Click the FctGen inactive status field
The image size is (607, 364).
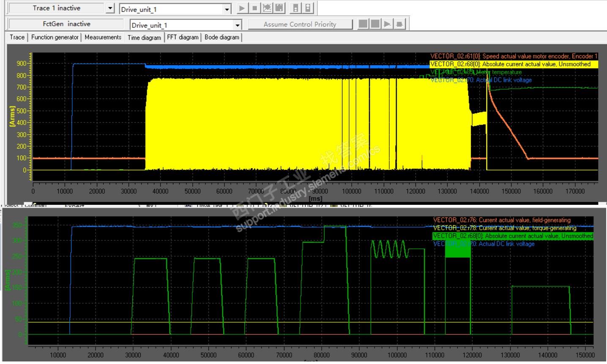pos(67,24)
